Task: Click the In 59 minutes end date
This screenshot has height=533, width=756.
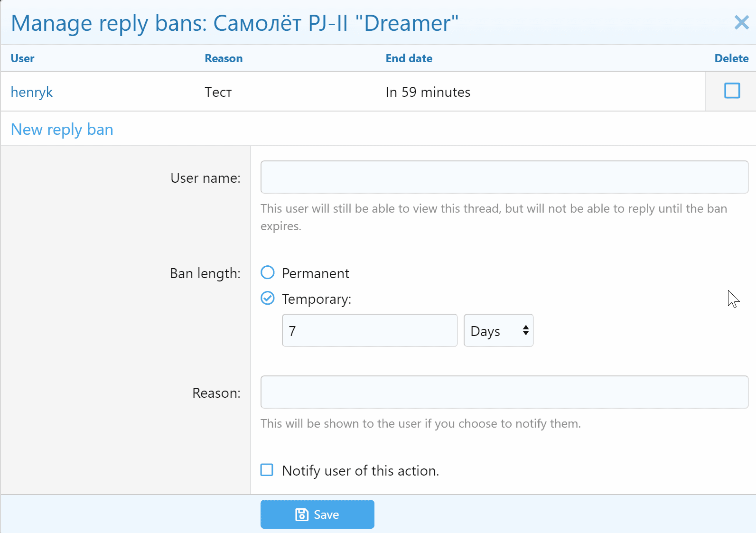Action: pos(428,92)
